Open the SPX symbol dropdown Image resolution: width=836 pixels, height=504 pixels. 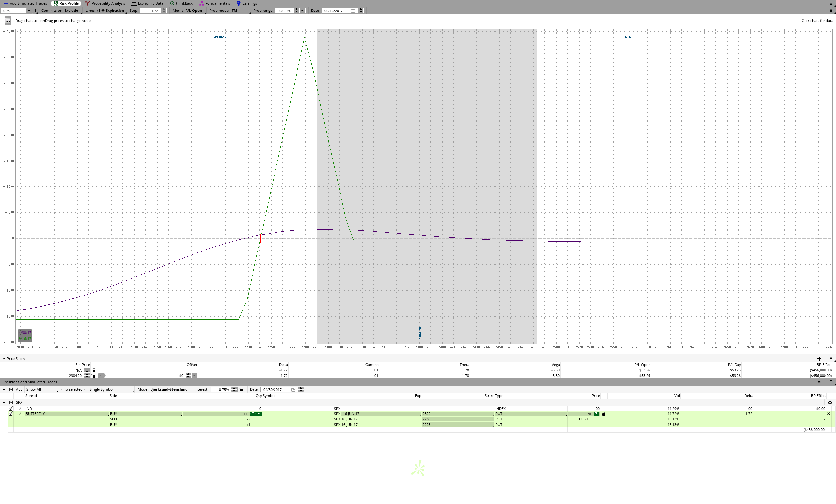coord(29,11)
